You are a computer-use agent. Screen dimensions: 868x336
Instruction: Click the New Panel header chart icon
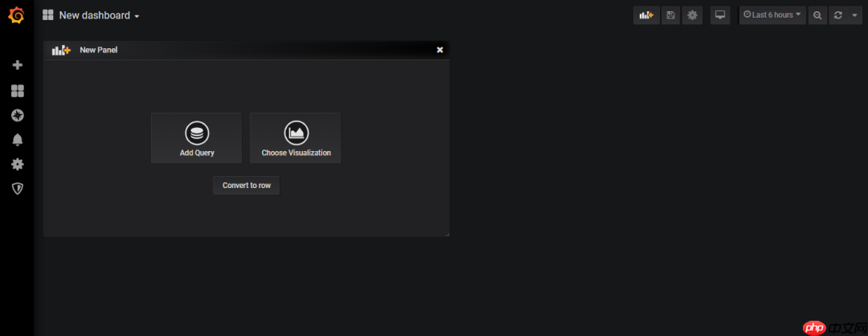pos(61,50)
